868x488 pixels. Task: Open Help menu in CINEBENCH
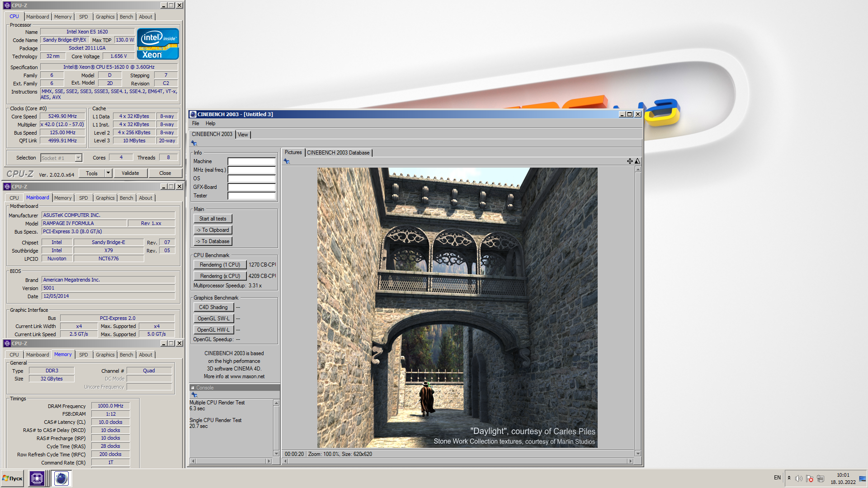(211, 123)
